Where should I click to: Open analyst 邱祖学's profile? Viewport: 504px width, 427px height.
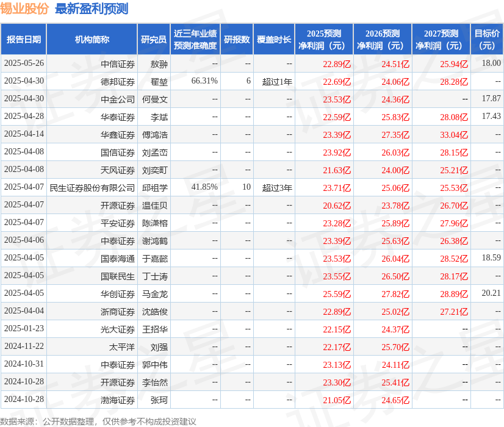(x=154, y=187)
